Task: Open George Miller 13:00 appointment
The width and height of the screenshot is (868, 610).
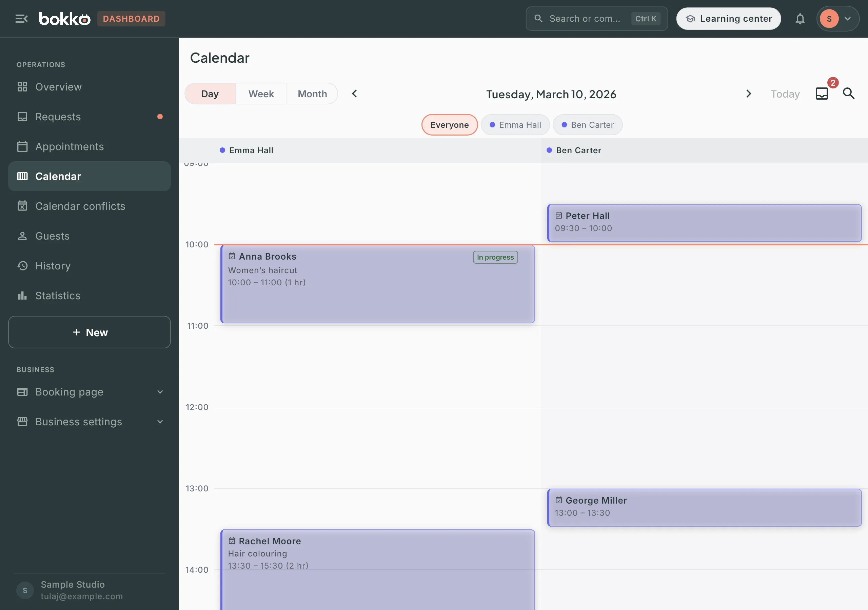Action: pyautogui.click(x=704, y=508)
